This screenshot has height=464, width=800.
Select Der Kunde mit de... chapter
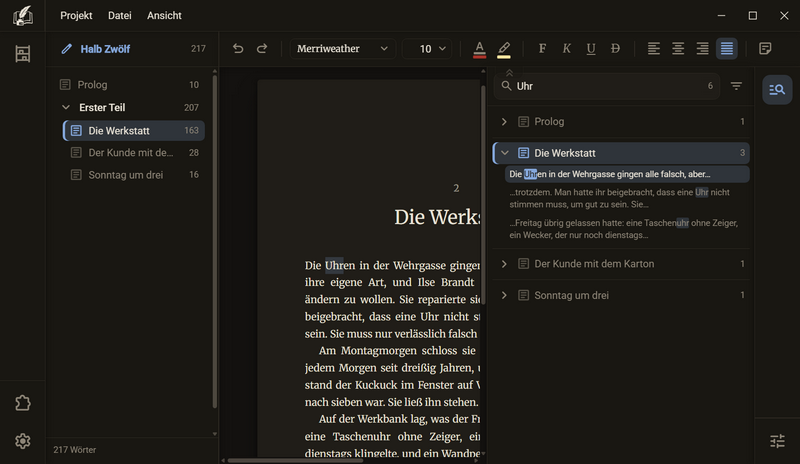coord(134,153)
